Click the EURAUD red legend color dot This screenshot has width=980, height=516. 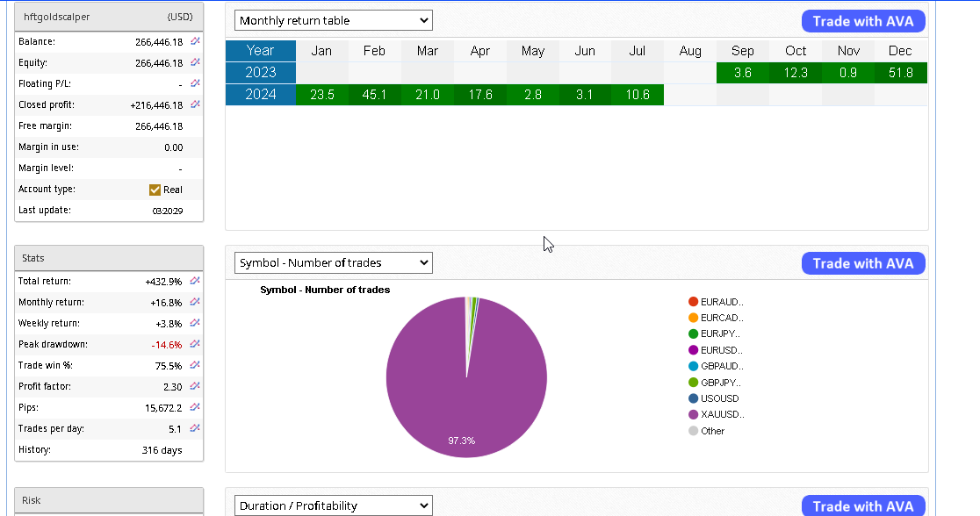pos(694,302)
